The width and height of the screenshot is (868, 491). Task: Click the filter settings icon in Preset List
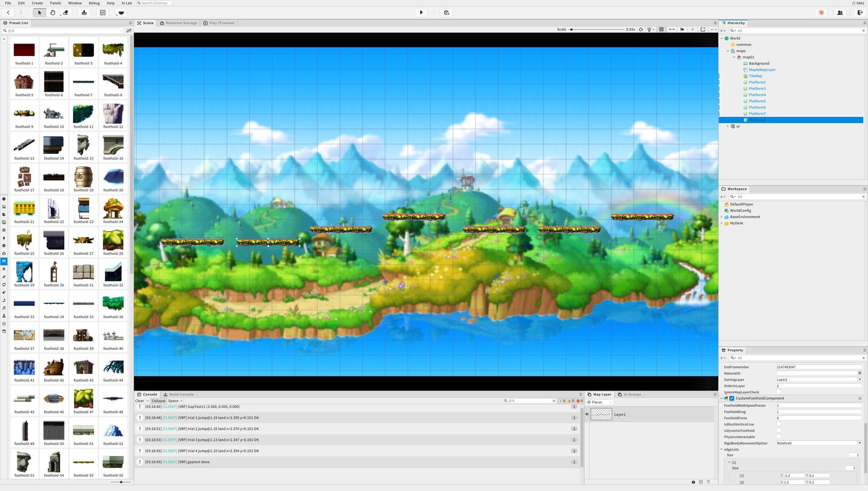click(x=128, y=30)
